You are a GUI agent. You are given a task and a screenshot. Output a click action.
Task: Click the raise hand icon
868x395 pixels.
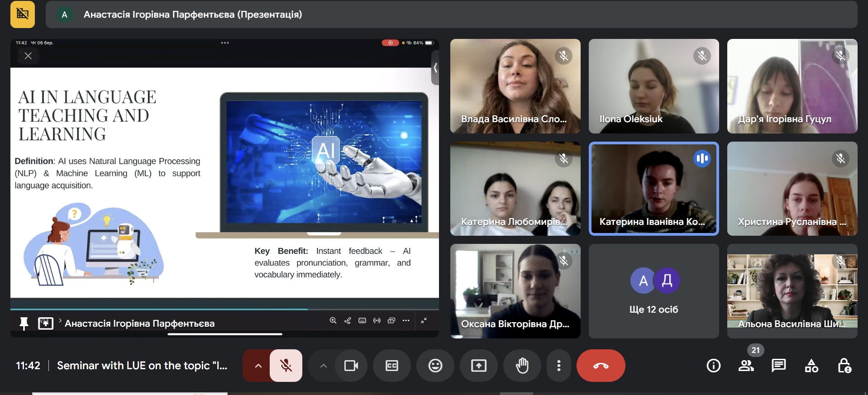pyautogui.click(x=522, y=366)
